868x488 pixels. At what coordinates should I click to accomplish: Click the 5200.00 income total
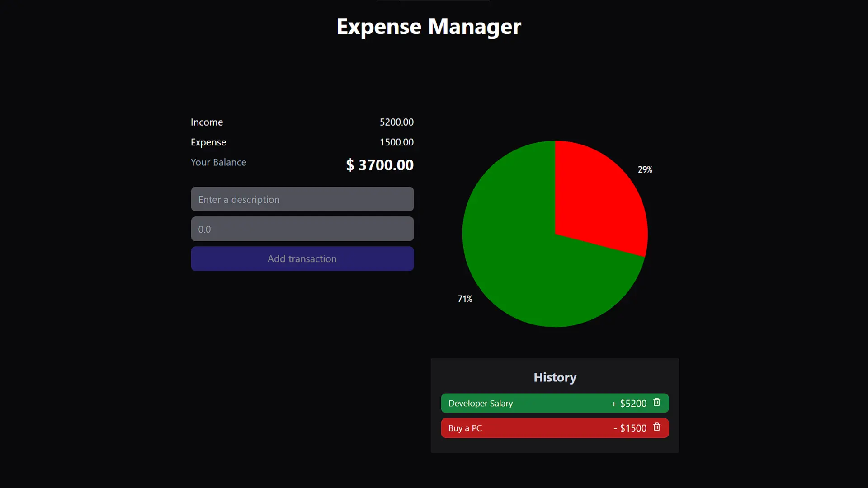coord(396,122)
